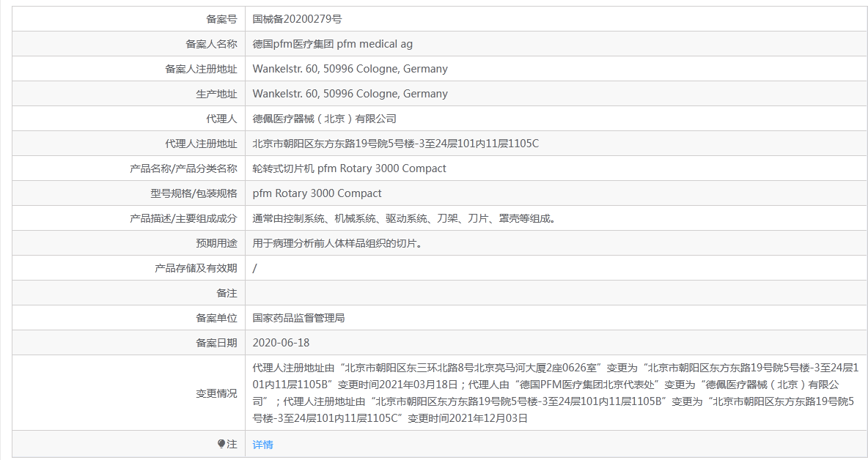
Task: Click the 备案日期 label
Action: [x=216, y=343]
